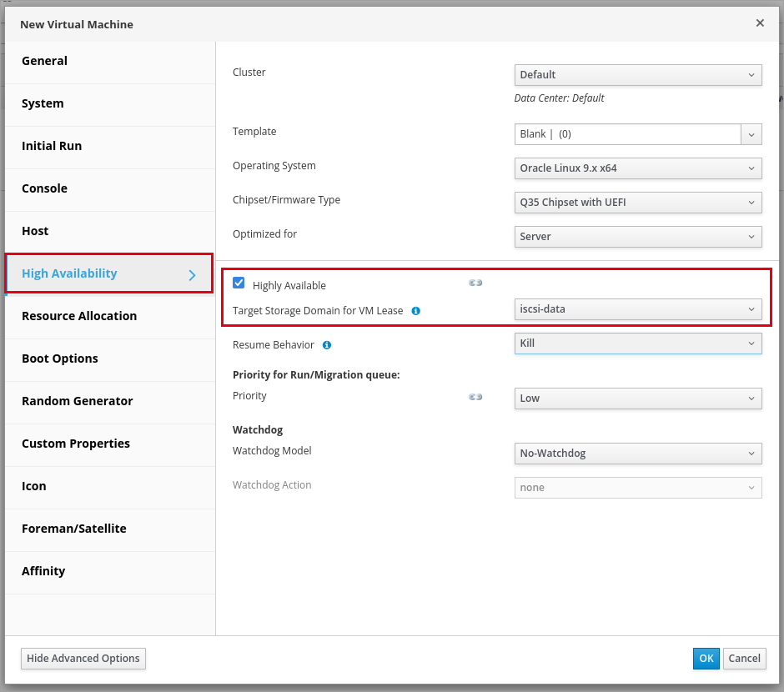Screen dimensions: 784x692
Task: Click the Highly Available label
Action: pos(289,286)
